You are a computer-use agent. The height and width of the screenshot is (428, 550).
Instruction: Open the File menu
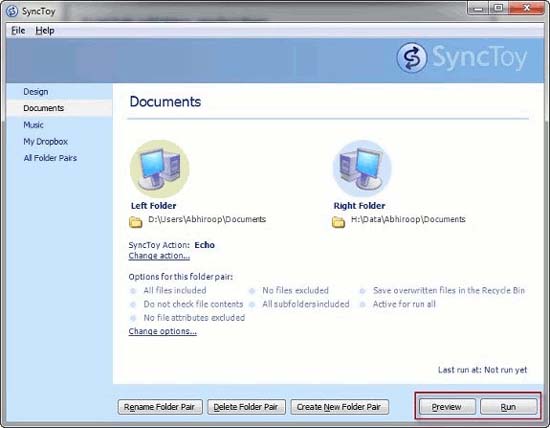tap(18, 31)
